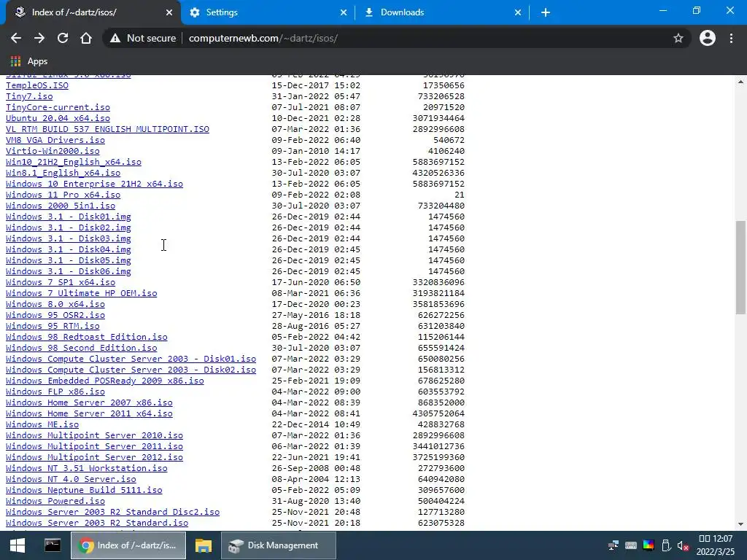
Task: Open Windows_2000_5in1.iso link
Action: tap(61, 206)
